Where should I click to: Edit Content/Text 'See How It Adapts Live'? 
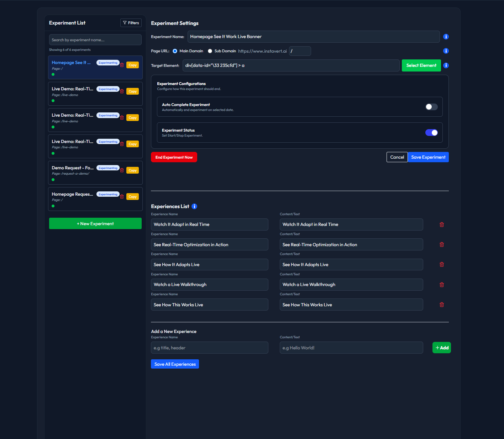351,264
